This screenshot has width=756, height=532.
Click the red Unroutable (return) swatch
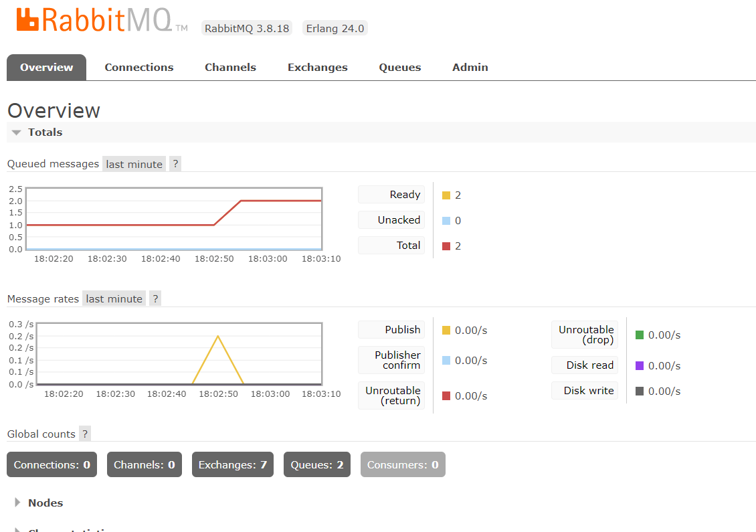click(446, 396)
